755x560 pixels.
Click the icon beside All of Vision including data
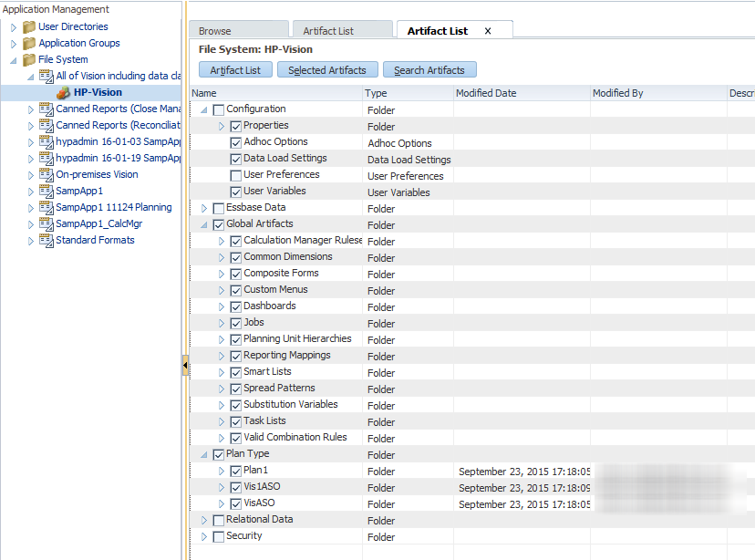[x=47, y=76]
